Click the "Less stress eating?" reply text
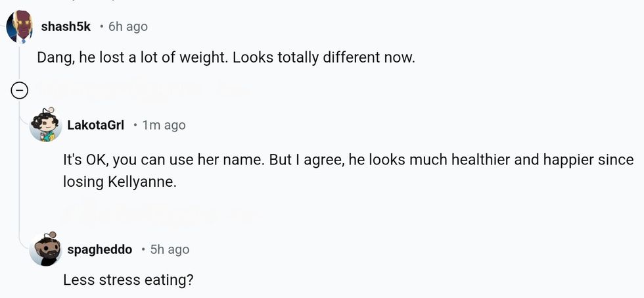Viewport: 644px width, 298px height. (128, 280)
